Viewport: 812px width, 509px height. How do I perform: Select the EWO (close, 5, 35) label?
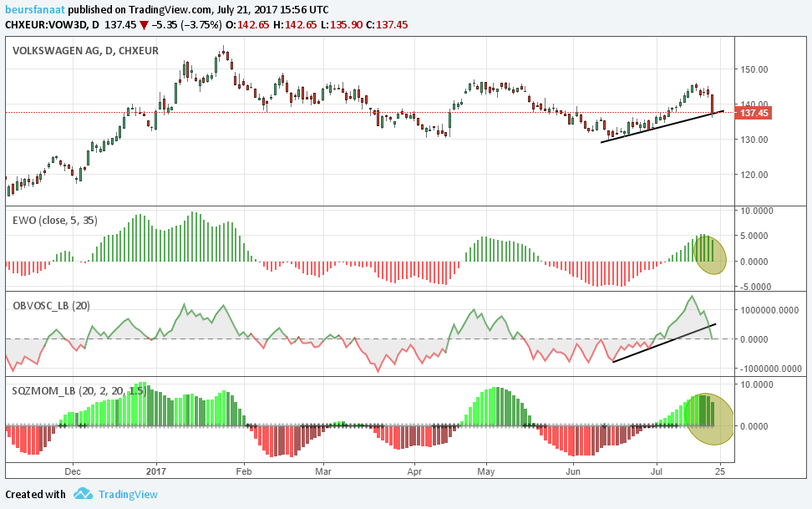click(55, 221)
